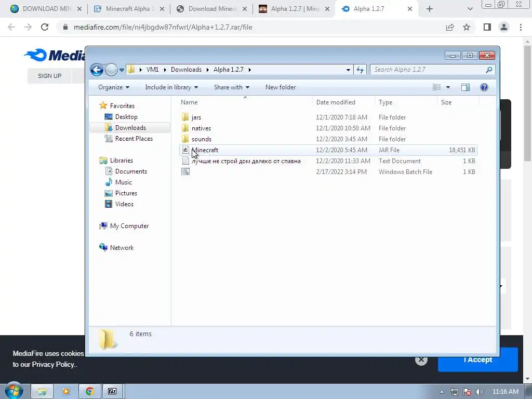Viewport: 532px width, 399px height.
Task: Dismiss cookie banner with X button
Action: [421, 361]
